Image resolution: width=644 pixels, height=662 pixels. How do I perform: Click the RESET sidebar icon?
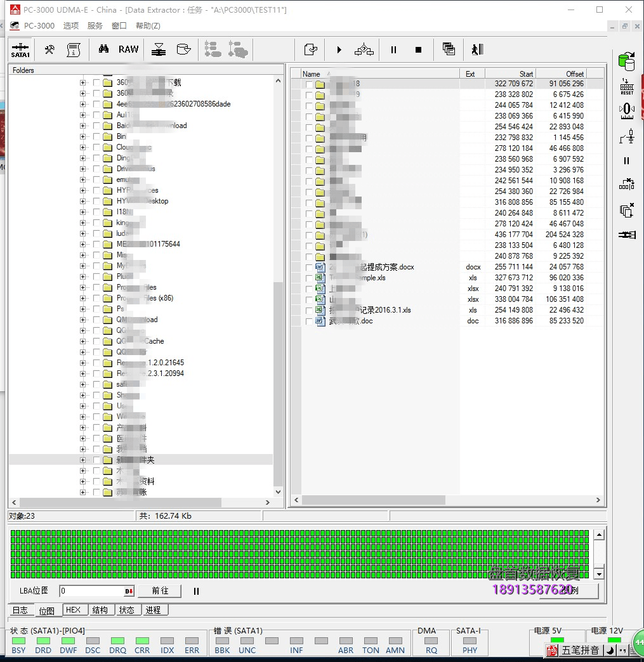click(x=627, y=86)
